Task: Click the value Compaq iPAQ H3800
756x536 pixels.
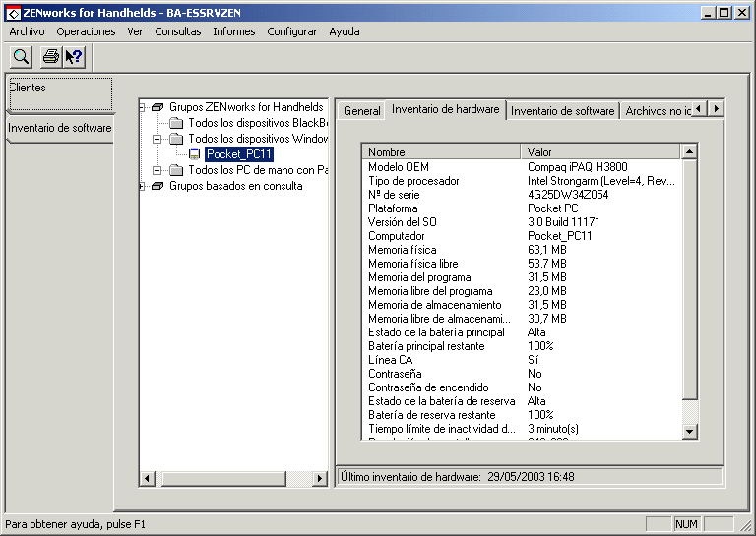Action: click(578, 167)
